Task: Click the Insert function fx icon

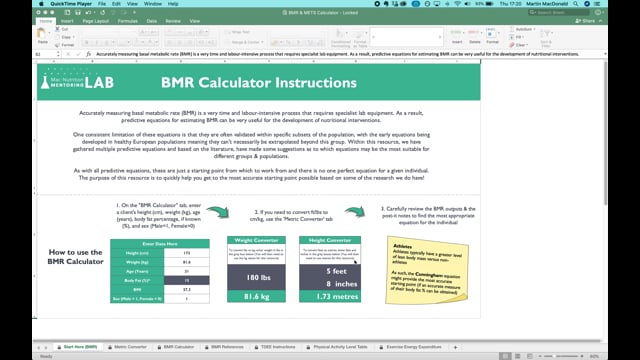Action: point(88,54)
